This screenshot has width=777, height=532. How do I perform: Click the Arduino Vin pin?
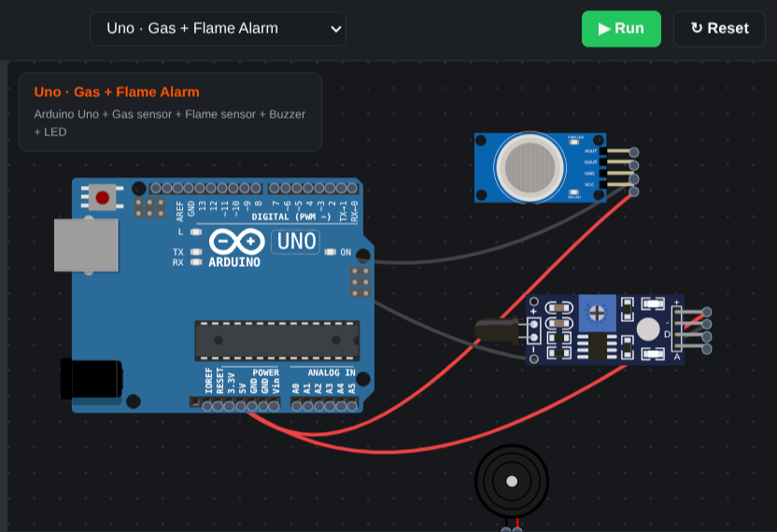(x=274, y=406)
